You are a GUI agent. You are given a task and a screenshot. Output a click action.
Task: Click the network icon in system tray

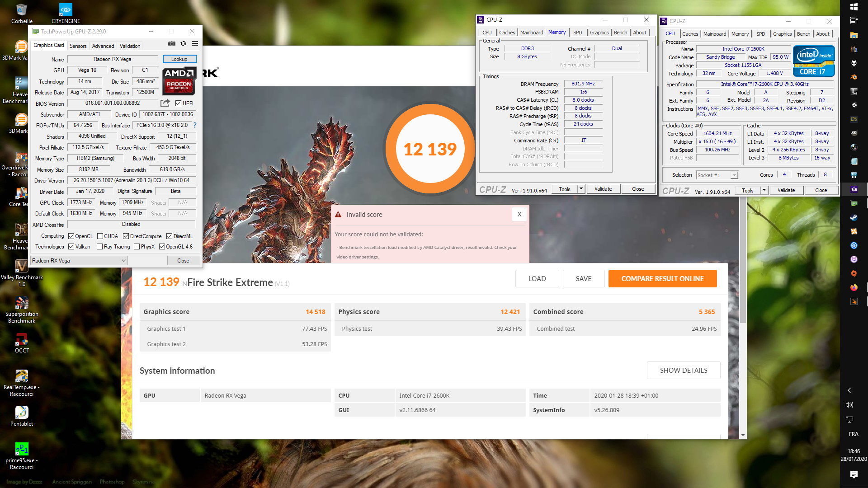click(849, 420)
